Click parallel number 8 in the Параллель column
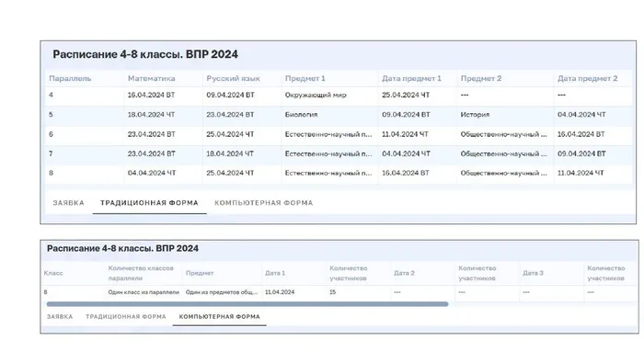This screenshot has width=644, height=362. 51,173
